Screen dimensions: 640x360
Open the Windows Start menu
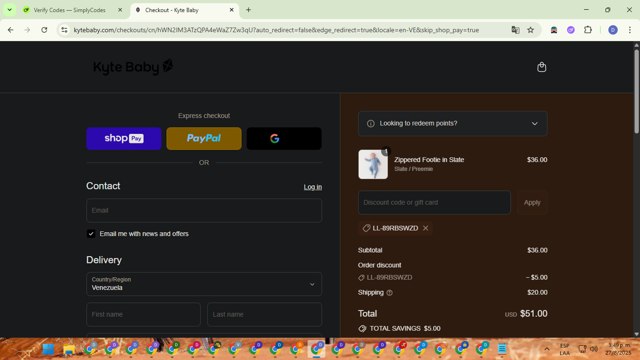[48, 349]
